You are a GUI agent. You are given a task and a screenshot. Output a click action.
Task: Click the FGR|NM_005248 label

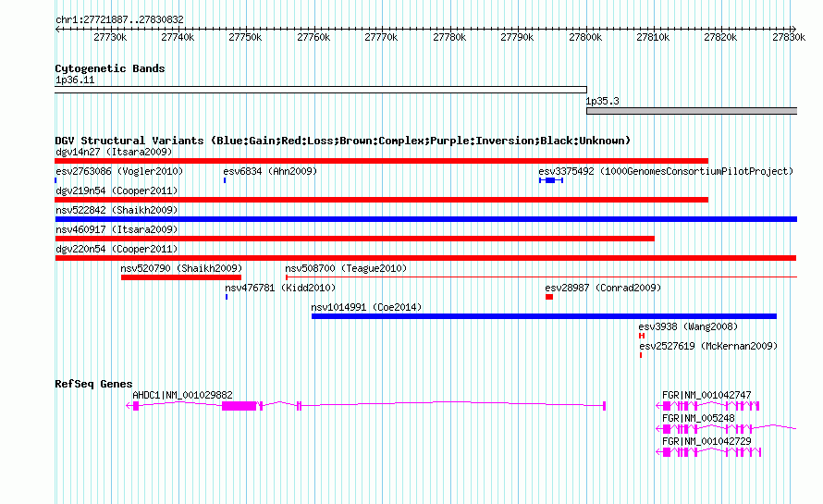pos(698,418)
